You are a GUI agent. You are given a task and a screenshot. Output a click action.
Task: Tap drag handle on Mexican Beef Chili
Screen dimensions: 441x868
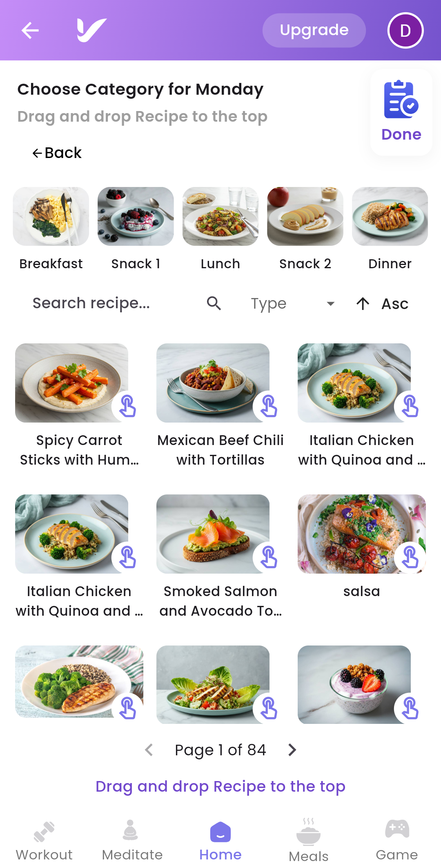[269, 406]
